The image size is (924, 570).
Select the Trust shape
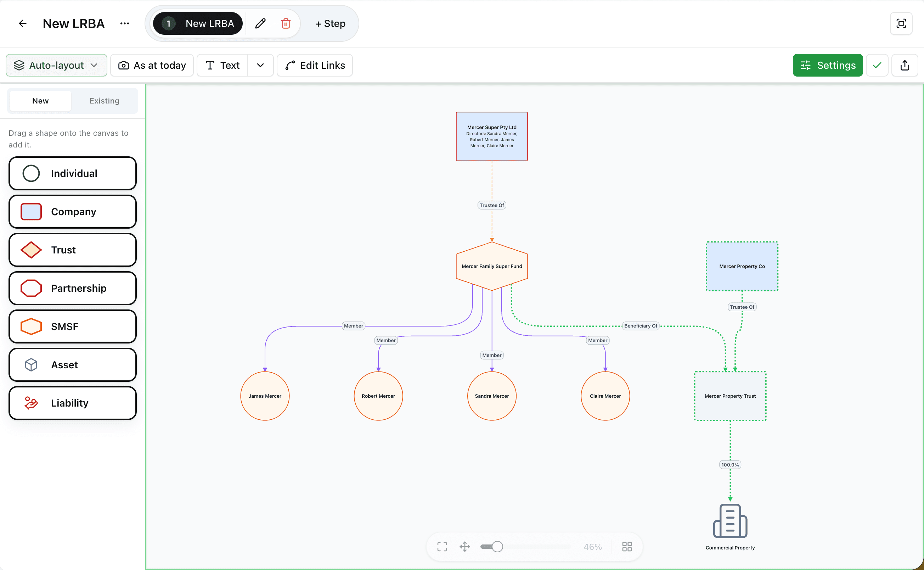(73, 250)
